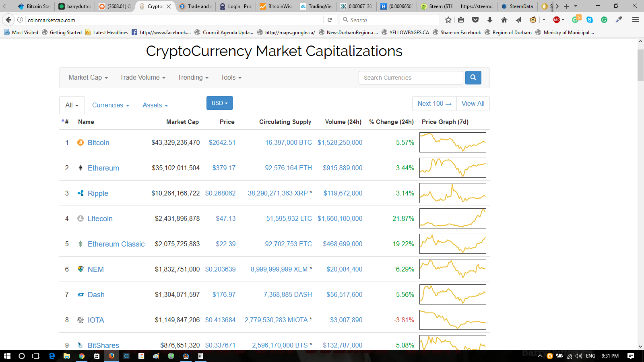Viewport: 644px width, 362px height.
Task: Click the Dash logo icon
Action: point(80,294)
